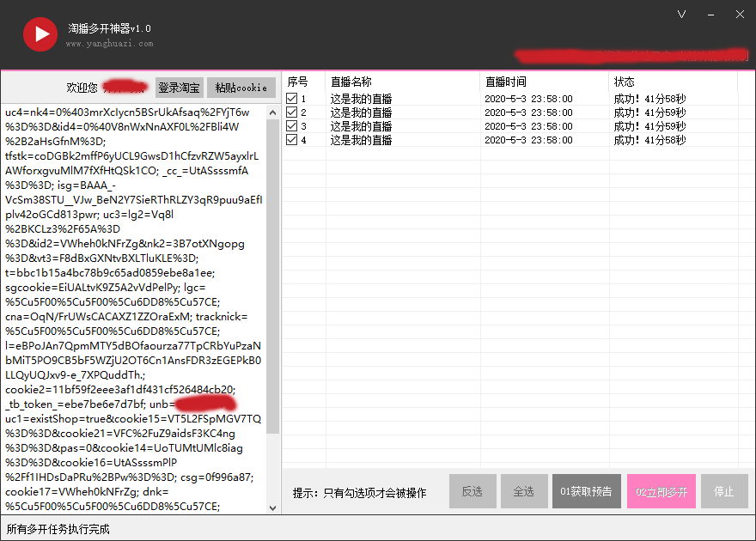Click row 4 status 成功! 41分58秒
This screenshot has height=541, width=756.
(649, 140)
